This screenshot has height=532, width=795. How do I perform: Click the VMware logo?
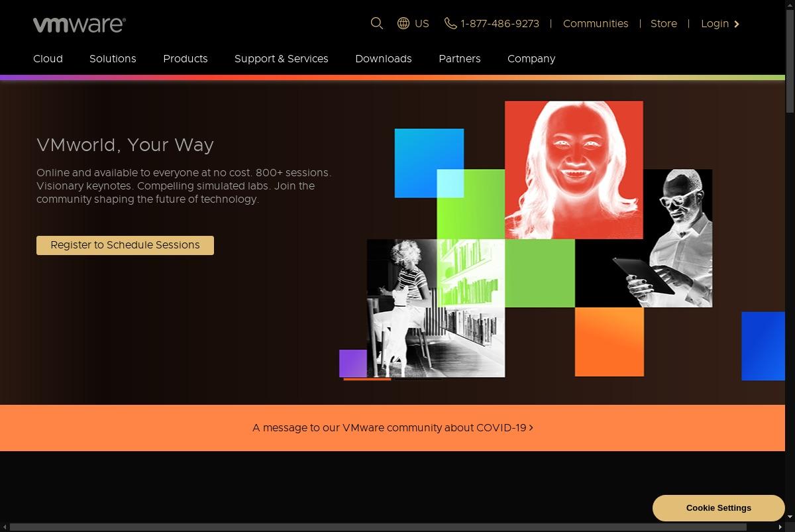(79, 25)
